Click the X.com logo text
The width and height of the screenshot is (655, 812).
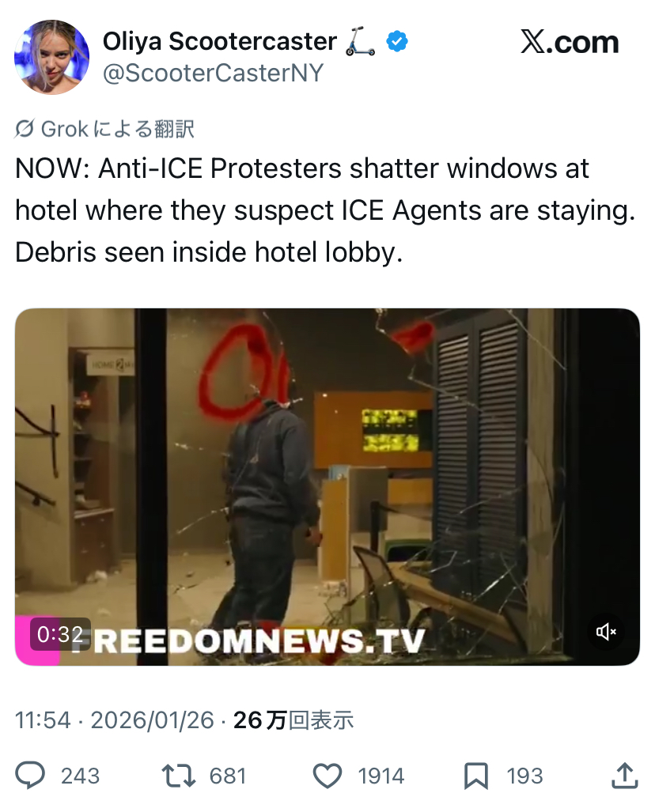coord(570,42)
